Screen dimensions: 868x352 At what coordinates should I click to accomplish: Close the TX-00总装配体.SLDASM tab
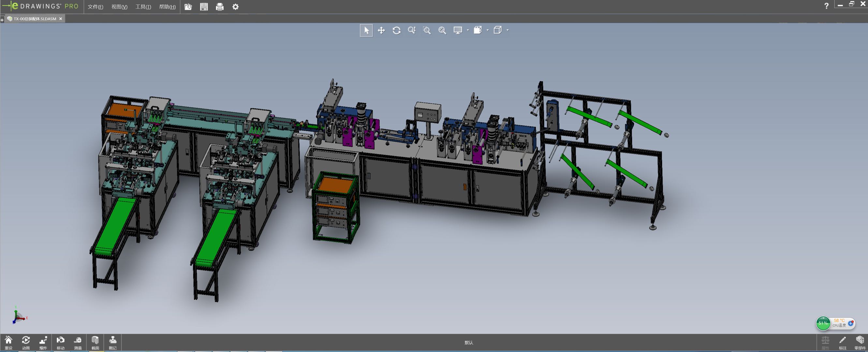[x=61, y=19]
